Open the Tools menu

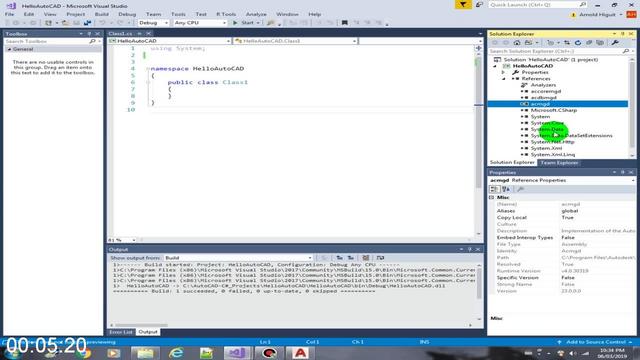(178, 14)
